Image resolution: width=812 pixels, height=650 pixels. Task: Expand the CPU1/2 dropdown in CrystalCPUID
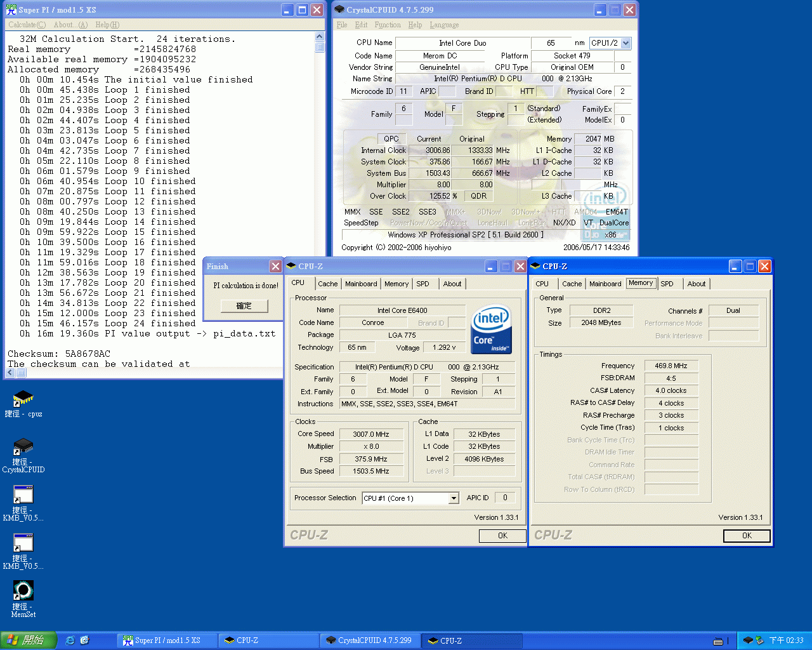click(626, 43)
